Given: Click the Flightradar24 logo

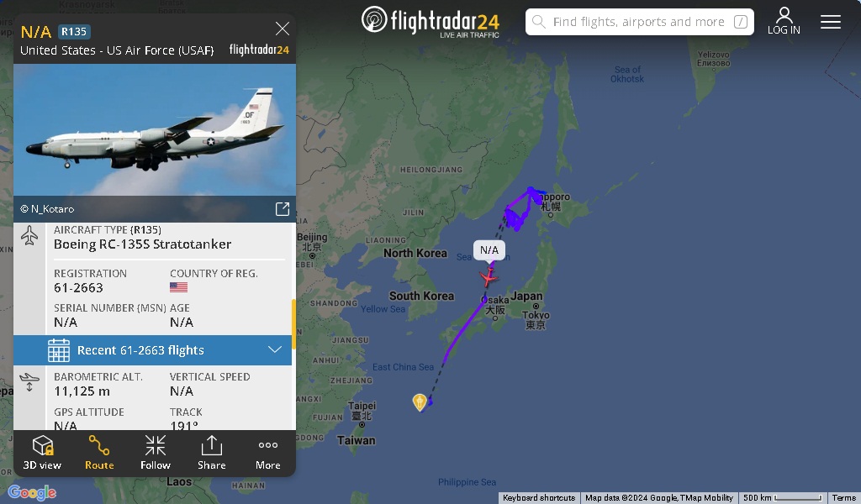Looking at the screenshot, I should [x=430, y=22].
